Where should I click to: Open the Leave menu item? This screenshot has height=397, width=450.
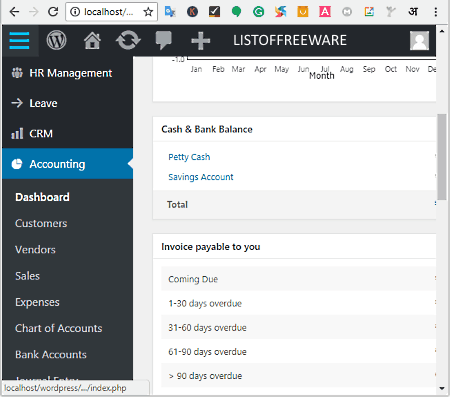(67, 103)
